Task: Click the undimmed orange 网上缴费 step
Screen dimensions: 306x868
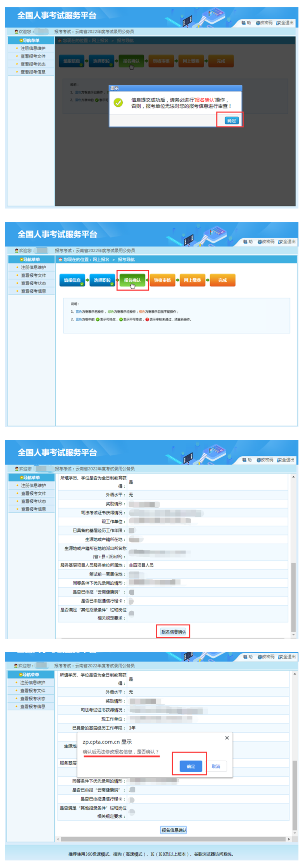Action: 192,280
